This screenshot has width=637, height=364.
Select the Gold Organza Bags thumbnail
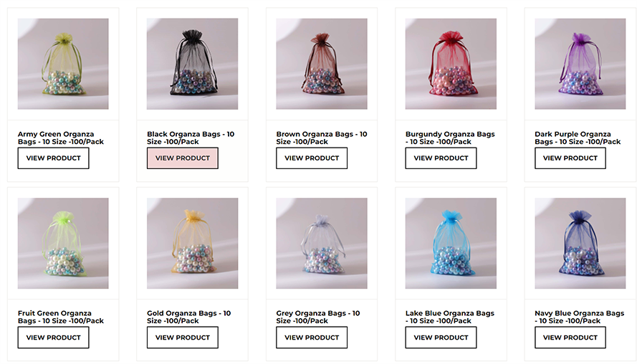(192, 244)
